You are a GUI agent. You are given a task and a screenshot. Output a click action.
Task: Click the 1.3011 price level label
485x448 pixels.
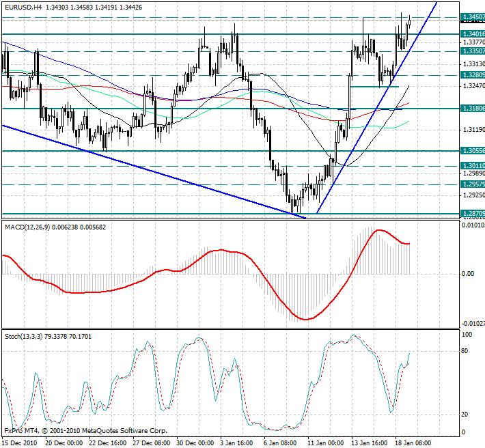point(473,166)
